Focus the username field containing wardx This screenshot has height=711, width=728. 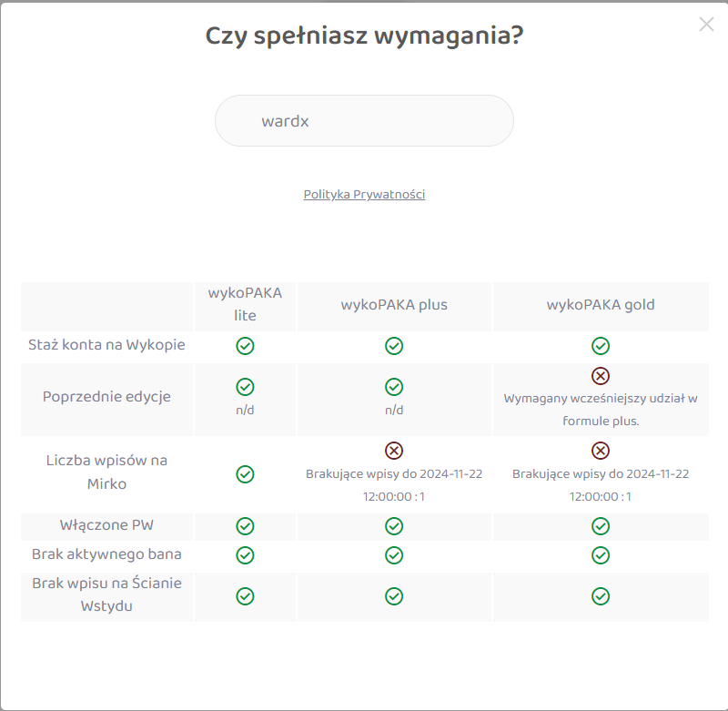tap(364, 121)
